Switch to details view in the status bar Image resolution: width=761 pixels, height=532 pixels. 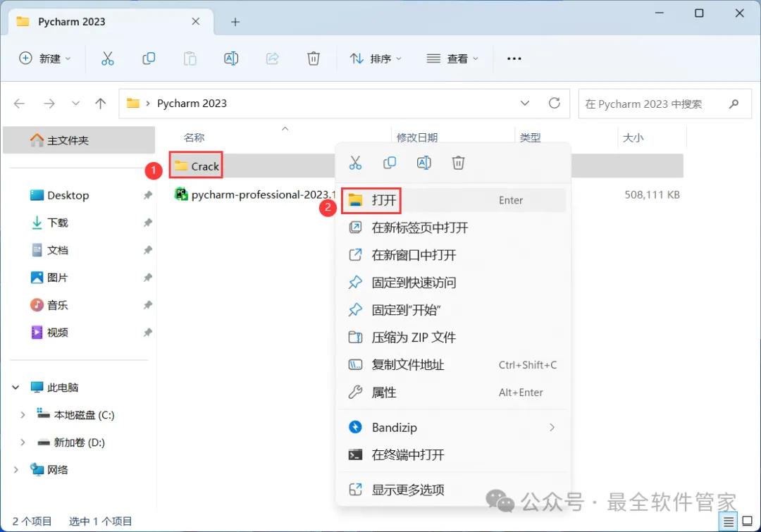tap(729, 522)
